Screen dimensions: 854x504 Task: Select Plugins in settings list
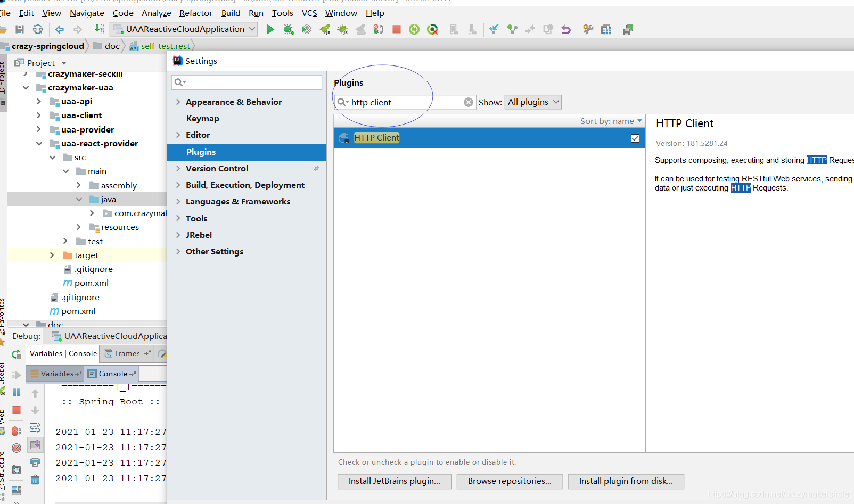click(x=247, y=152)
